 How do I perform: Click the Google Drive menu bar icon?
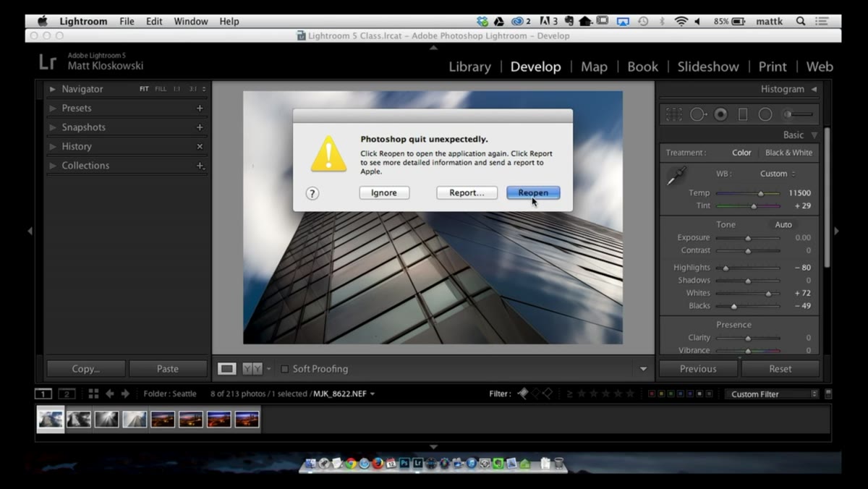coord(500,22)
